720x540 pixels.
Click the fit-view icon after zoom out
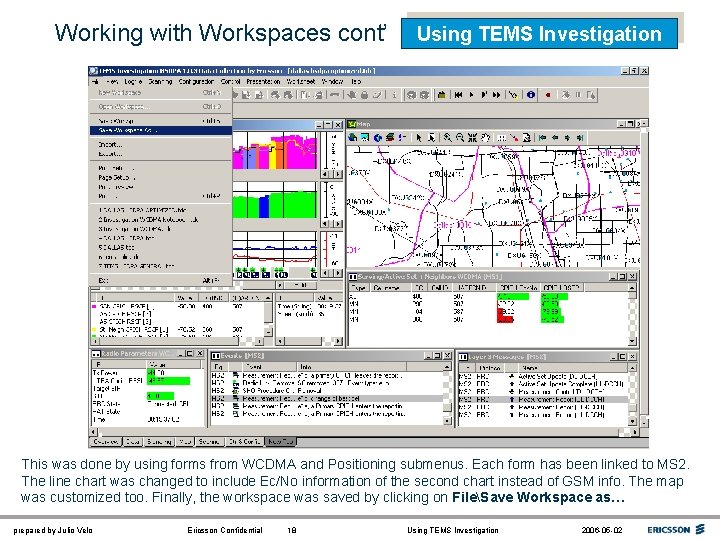coord(472,137)
